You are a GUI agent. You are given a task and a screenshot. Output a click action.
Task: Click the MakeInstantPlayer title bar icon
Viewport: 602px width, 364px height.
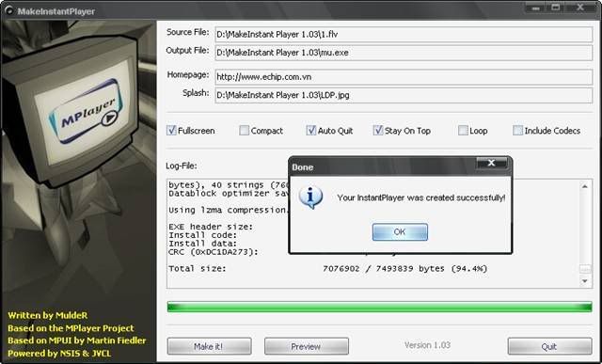8,11
